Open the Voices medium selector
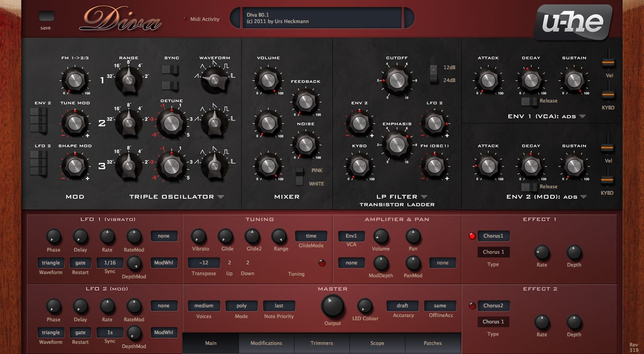The height and width of the screenshot is (354, 644). click(204, 306)
